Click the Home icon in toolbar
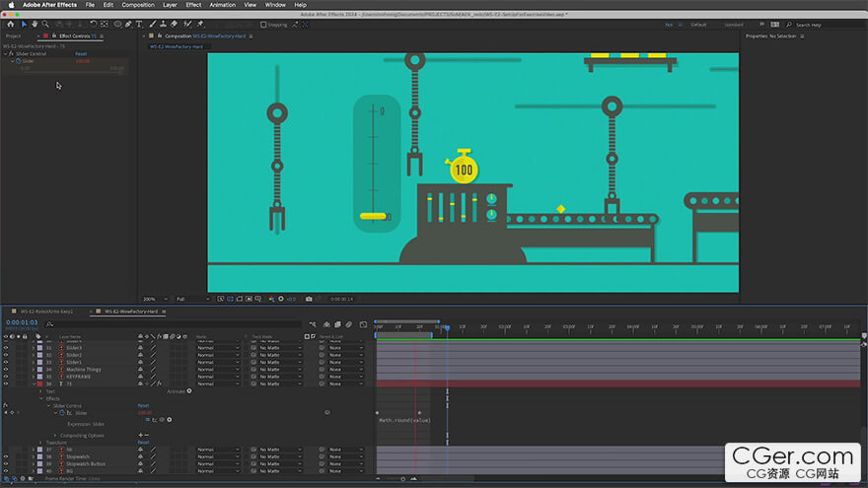868x488 pixels. click(x=10, y=24)
